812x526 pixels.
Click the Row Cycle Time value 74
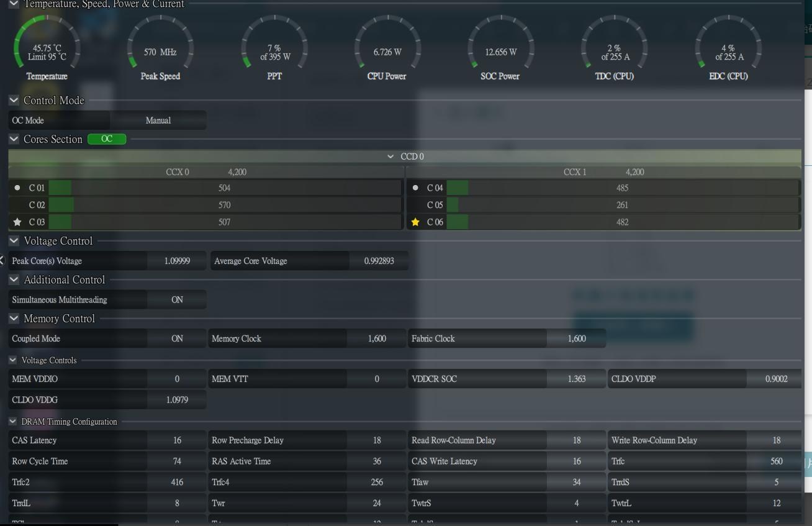(177, 461)
